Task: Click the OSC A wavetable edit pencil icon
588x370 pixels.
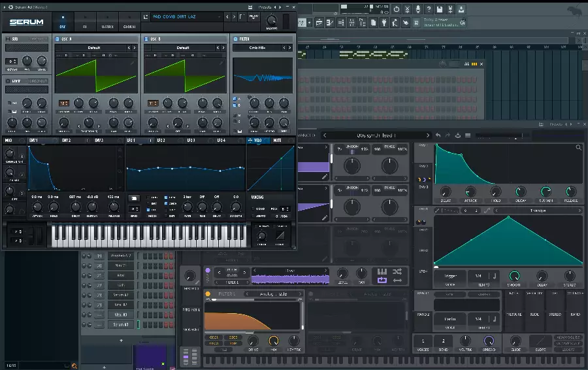Action: pos(132,63)
